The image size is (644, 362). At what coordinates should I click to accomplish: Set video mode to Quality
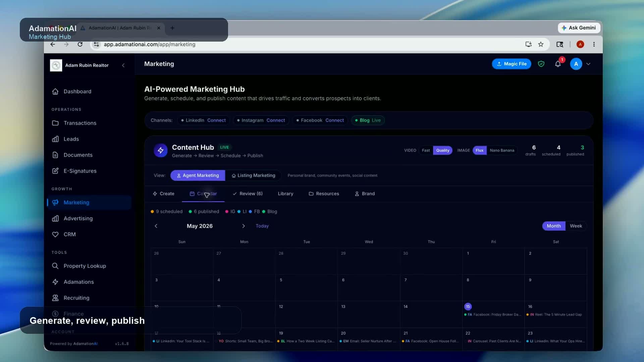click(442, 150)
